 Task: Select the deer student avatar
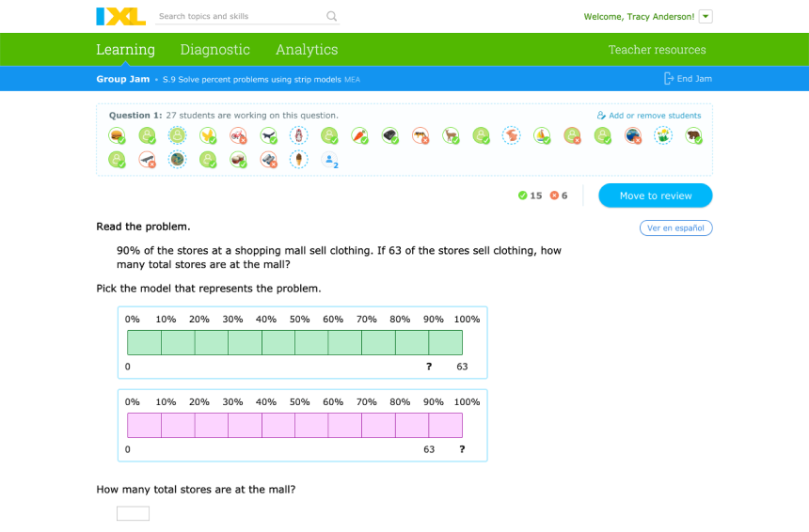coord(451,135)
